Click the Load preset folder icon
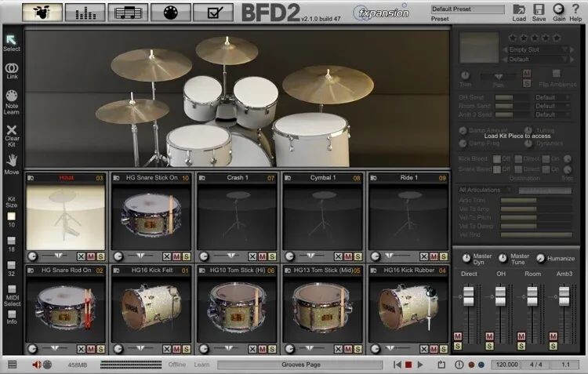The width and height of the screenshot is (588, 374). [x=519, y=9]
